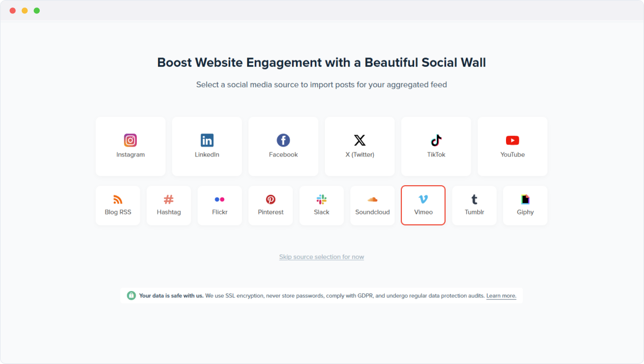
Task: Select Instagram as a social source
Action: pyautogui.click(x=131, y=146)
